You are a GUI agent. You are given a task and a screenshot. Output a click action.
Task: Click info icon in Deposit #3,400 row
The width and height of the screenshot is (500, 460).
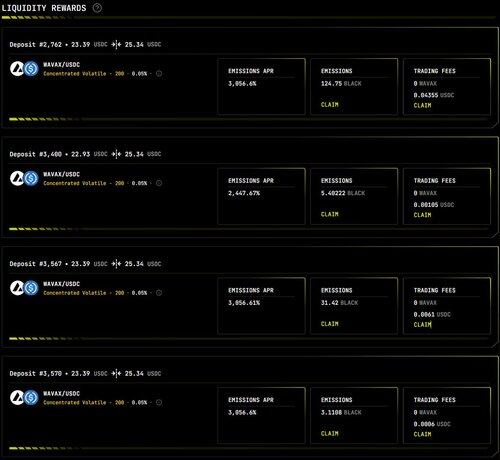(x=159, y=183)
